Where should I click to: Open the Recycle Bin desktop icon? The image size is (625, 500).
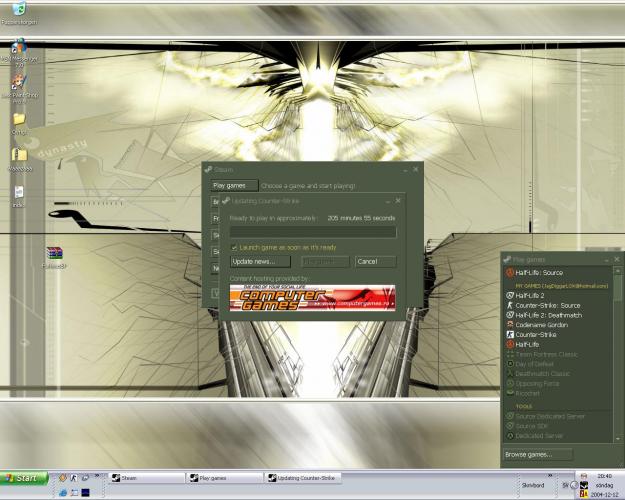coord(18,11)
